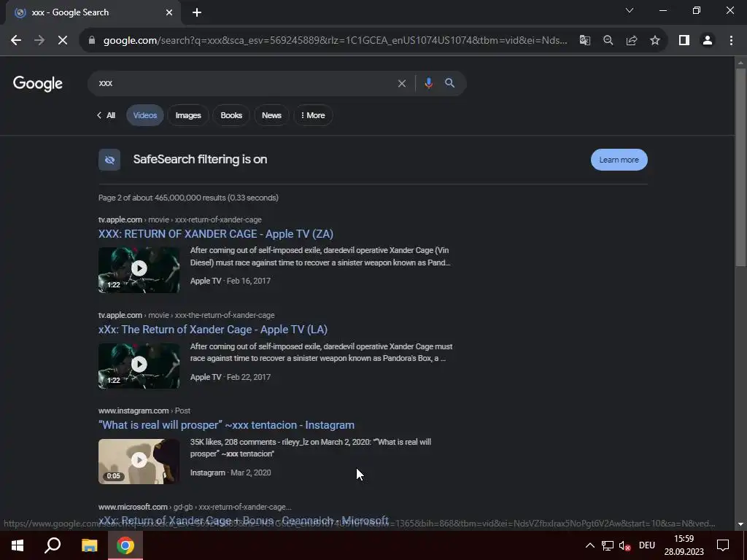Image resolution: width=747 pixels, height=560 pixels.
Task: Click www.instagram.com breadcrumb text
Action: click(133, 411)
